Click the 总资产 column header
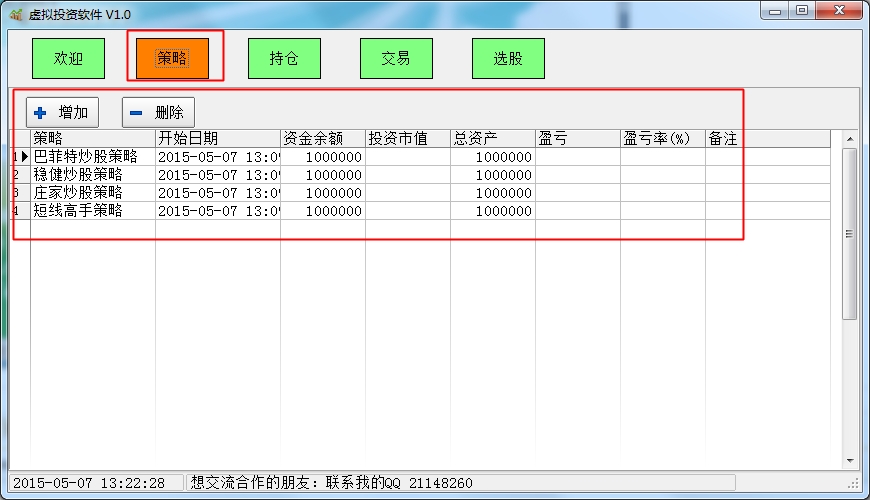870x500 pixels. coord(492,139)
